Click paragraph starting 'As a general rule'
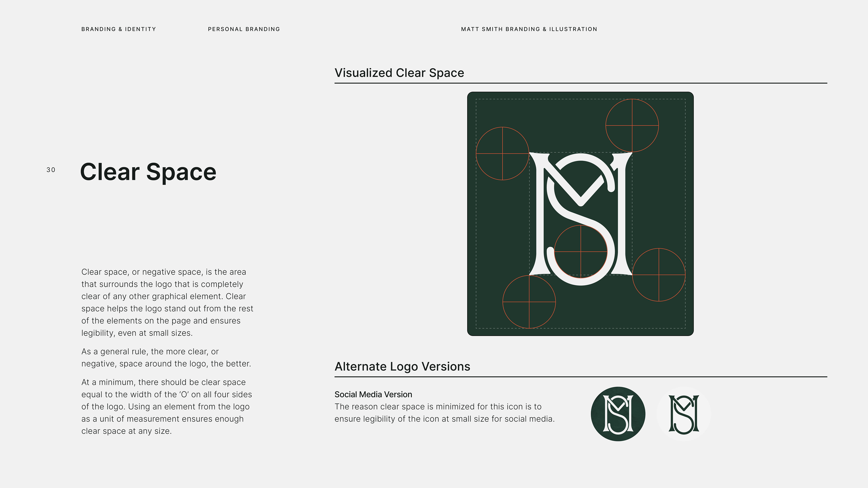Image resolution: width=868 pixels, height=488 pixels. tap(166, 357)
